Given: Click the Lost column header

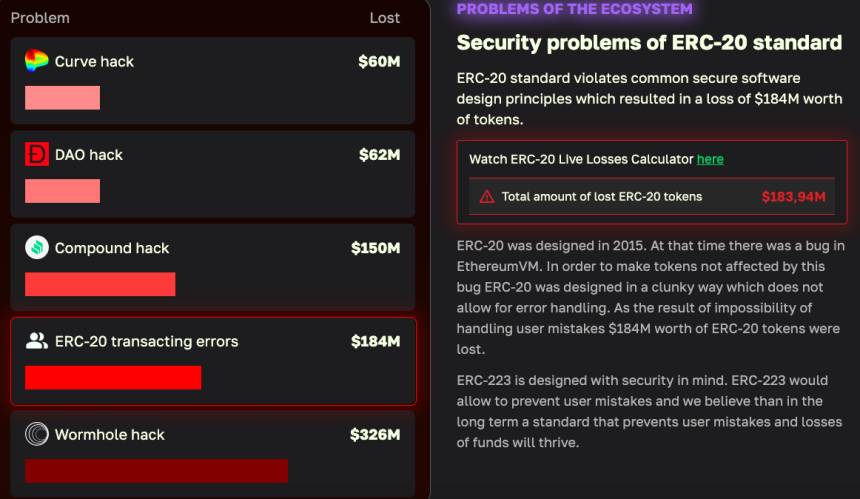Looking at the screenshot, I should pos(384,18).
